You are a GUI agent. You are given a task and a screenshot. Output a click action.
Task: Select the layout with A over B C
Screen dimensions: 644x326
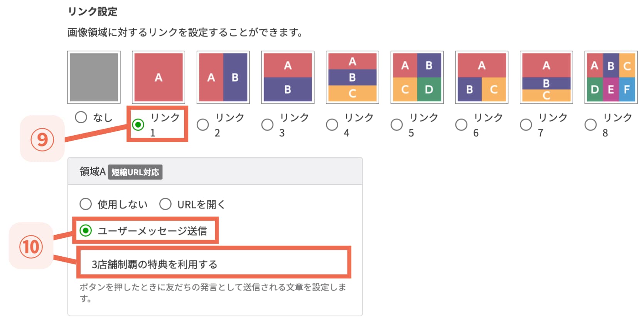point(481,77)
